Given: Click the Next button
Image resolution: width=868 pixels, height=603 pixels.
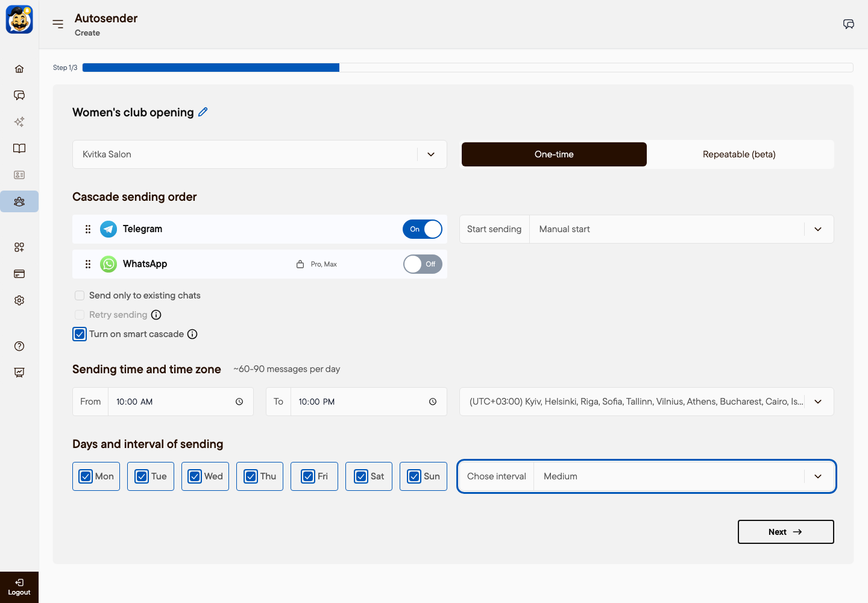Looking at the screenshot, I should click(786, 532).
